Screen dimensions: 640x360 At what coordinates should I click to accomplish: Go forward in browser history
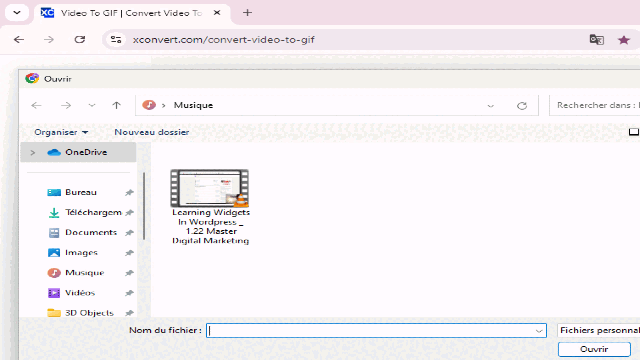49,40
